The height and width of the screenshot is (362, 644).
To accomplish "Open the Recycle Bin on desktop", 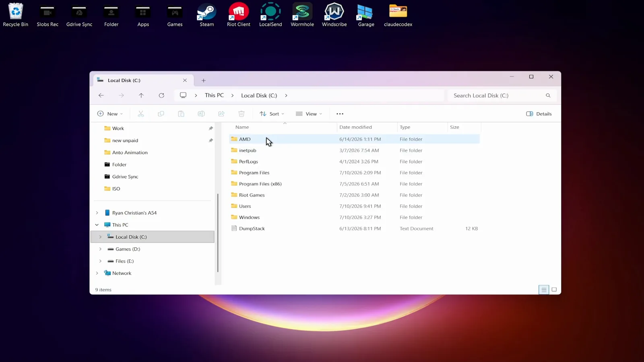I will [16, 14].
